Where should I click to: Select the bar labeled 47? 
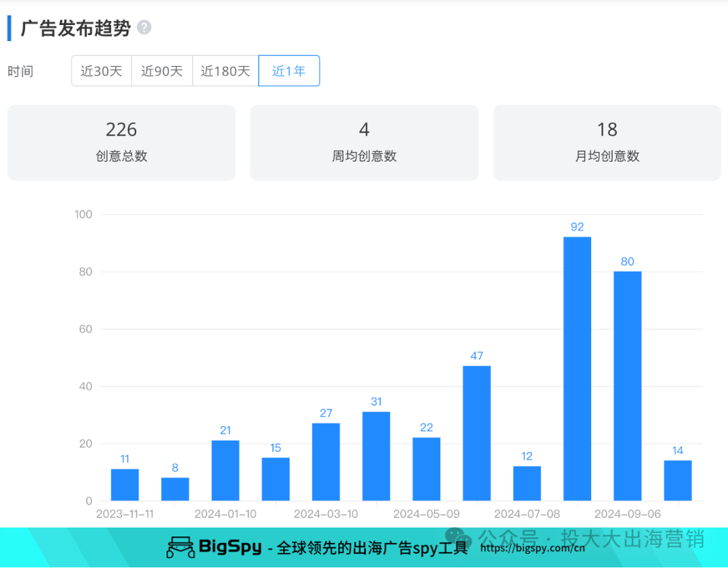pyautogui.click(x=477, y=433)
